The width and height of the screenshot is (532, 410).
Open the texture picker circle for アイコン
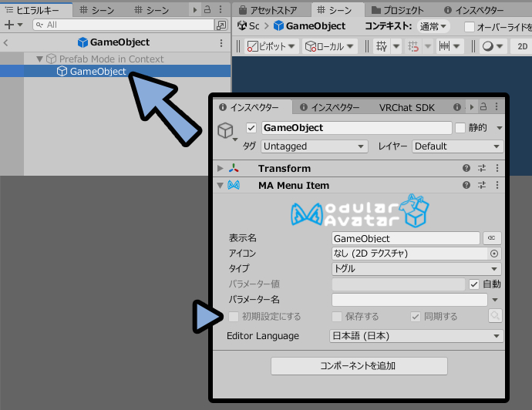[x=494, y=254]
